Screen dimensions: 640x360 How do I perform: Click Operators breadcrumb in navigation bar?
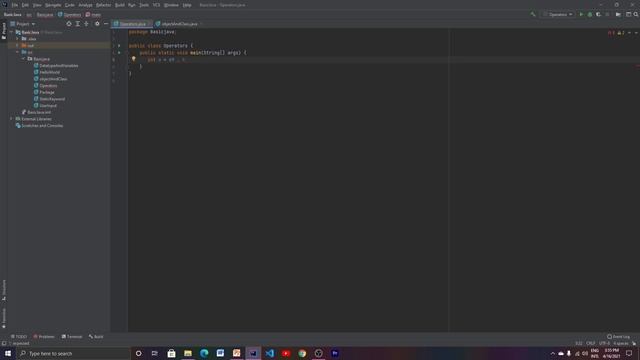pyautogui.click(x=69, y=15)
